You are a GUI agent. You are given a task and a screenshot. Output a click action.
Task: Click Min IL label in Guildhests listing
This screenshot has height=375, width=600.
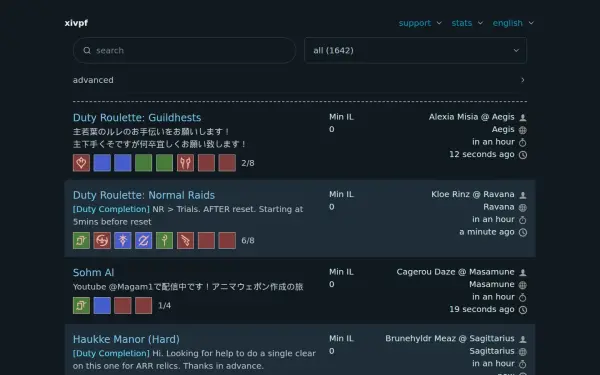(x=341, y=117)
